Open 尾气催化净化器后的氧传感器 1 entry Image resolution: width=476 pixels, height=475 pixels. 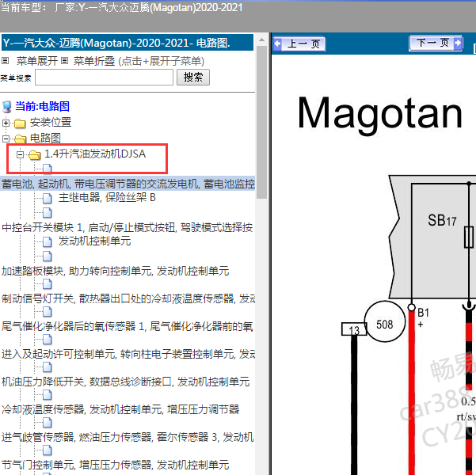[128, 326]
